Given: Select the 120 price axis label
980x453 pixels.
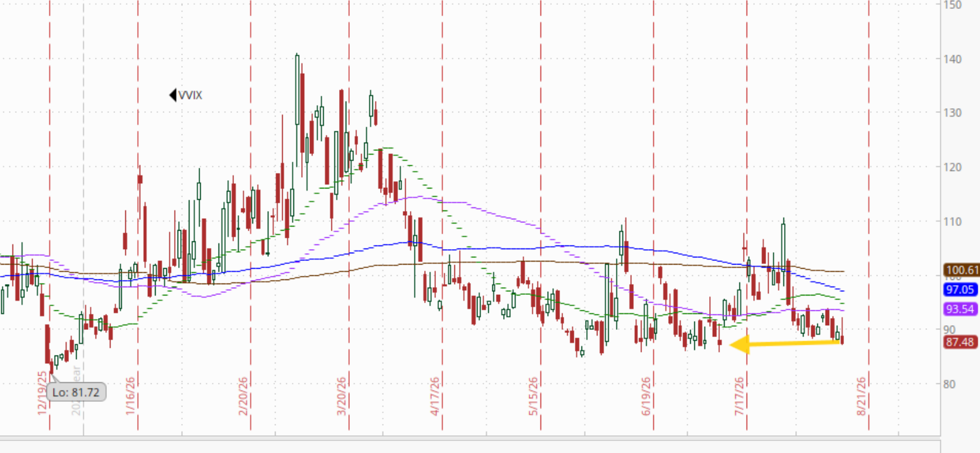Looking at the screenshot, I should point(953,167).
